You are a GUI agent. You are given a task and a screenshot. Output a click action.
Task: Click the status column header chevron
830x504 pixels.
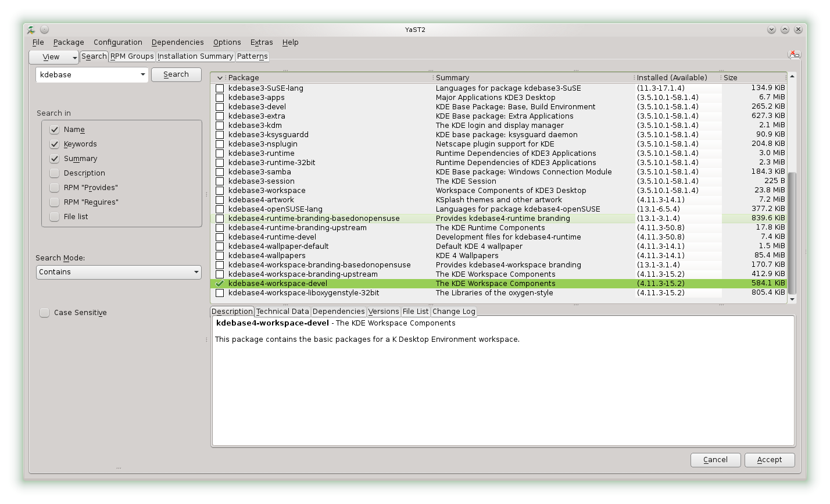(220, 78)
